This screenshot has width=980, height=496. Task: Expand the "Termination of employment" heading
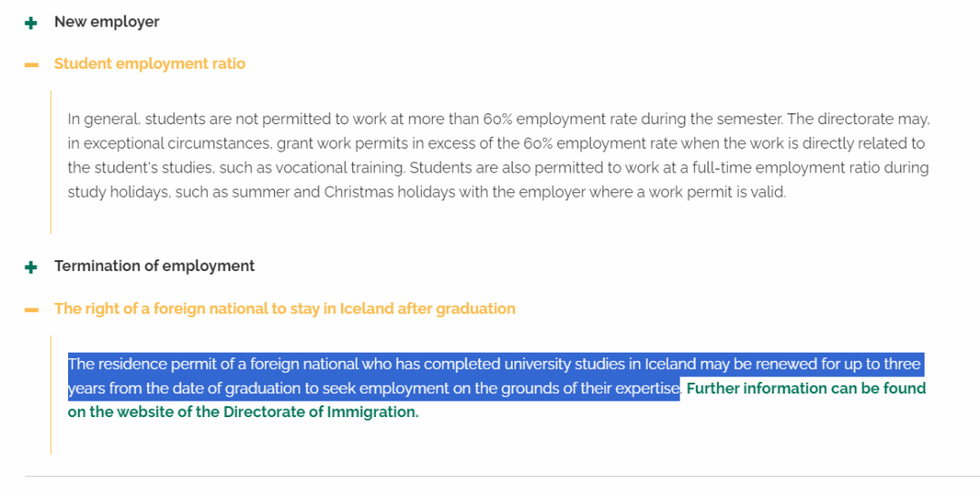click(154, 266)
